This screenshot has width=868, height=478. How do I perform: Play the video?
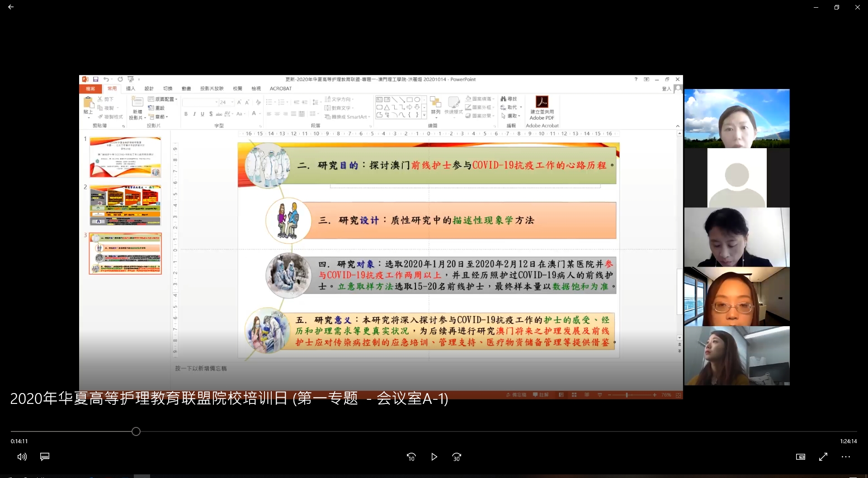point(434,457)
